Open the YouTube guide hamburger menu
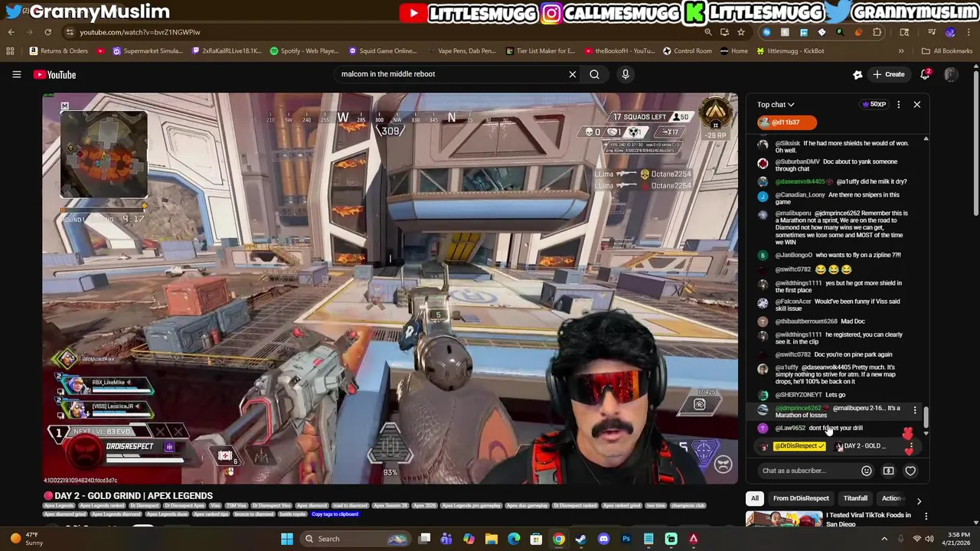Image resolution: width=980 pixels, height=551 pixels. coord(16,74)
